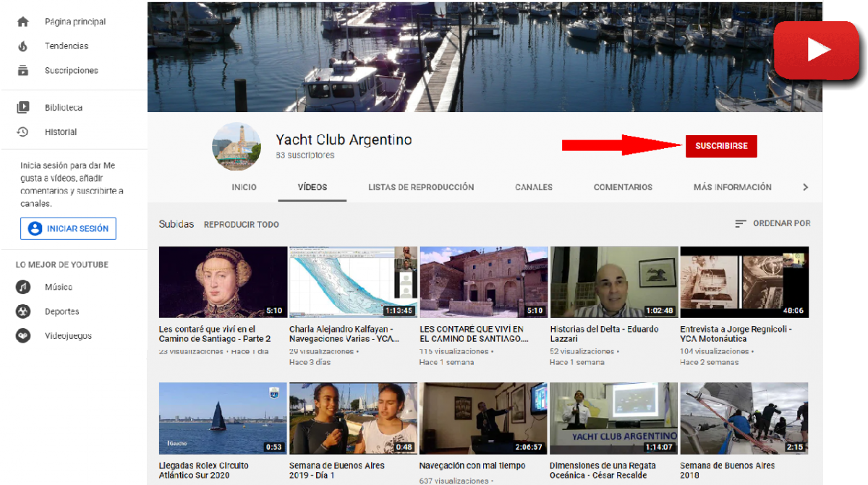Open video titled Entrevista a Jorge Regnicoli
Screen dimensions: 868x485
click(736, 334)
